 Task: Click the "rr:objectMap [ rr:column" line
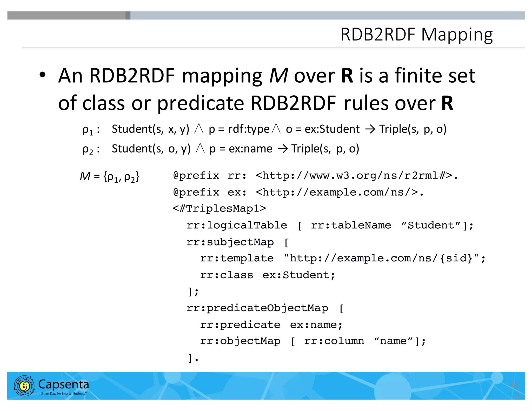coord(313,341)
